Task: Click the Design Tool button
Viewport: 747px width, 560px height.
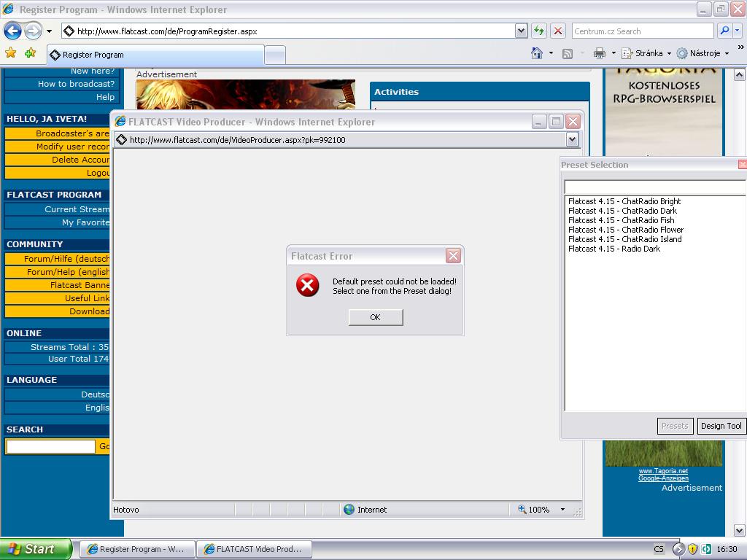Action: pyautogui.click(x=721, y=426)
